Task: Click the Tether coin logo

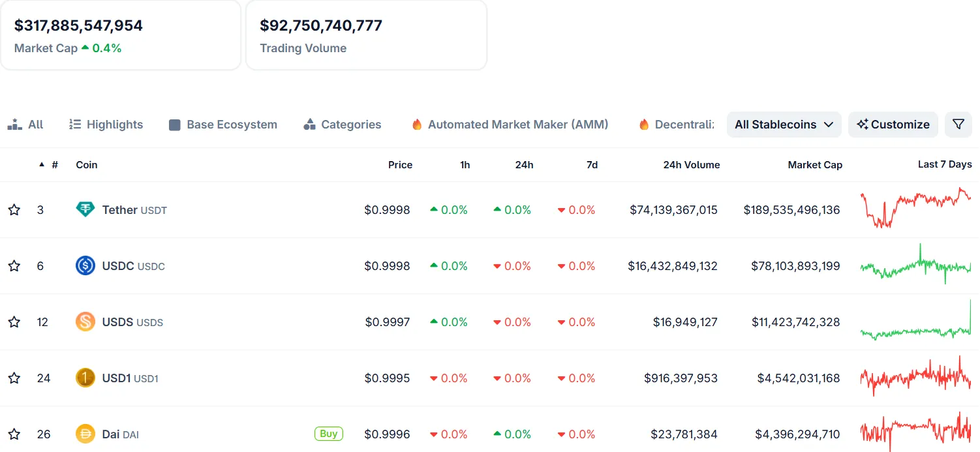Action: 85,210
